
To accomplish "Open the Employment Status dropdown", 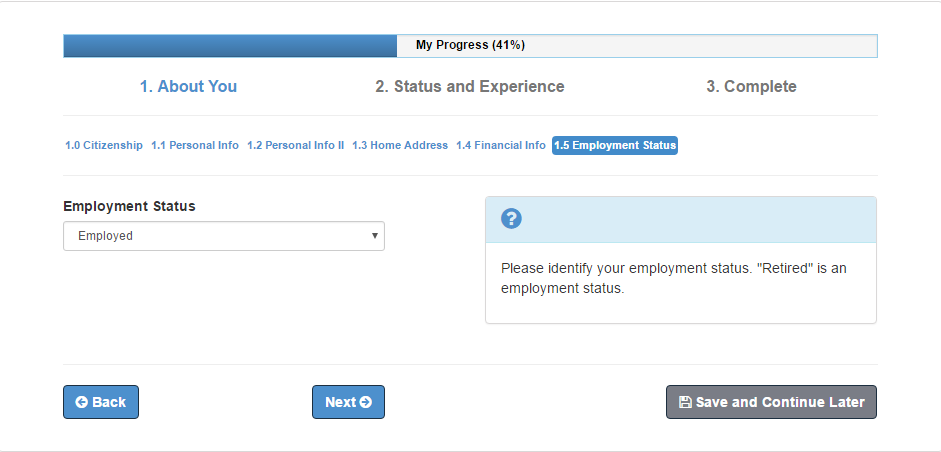I will [223, 236].
